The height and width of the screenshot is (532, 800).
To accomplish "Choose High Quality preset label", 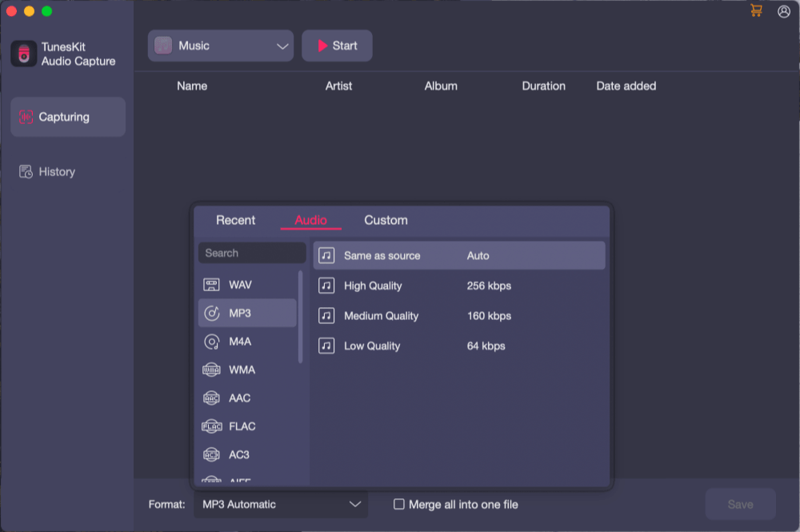I will pyautogui.click(x=373, y=286).
